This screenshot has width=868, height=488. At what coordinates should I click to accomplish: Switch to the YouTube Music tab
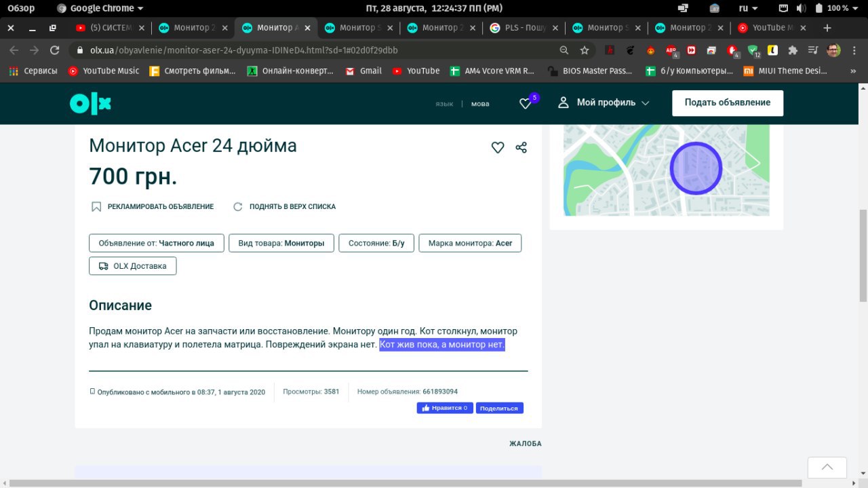click(771, 28)
